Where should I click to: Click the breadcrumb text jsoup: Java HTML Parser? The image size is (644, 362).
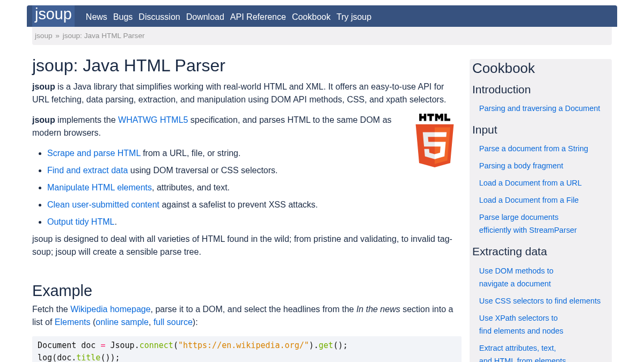pos(104,36)
